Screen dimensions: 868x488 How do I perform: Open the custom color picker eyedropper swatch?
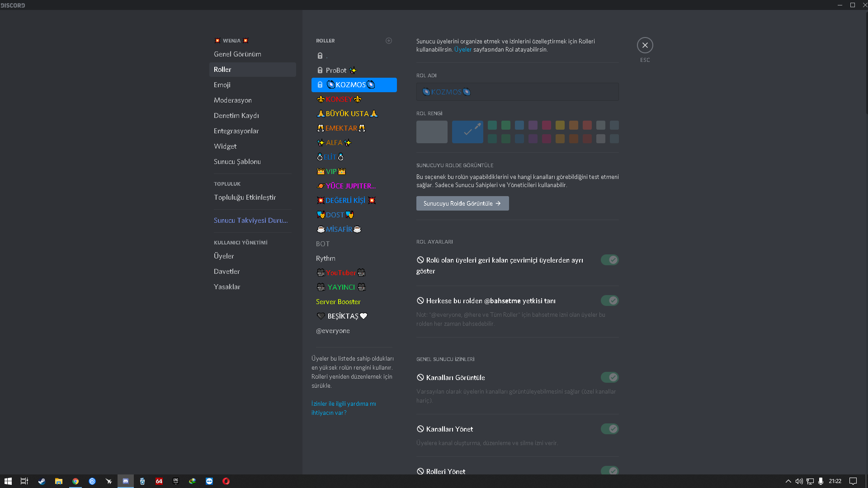467,132
